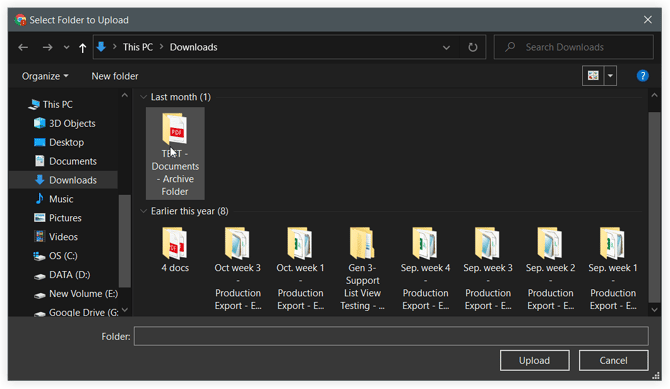670x389 pixels.
Task: Select This PC in the address path
Action: pyautogui.click(x=138, y=47)
